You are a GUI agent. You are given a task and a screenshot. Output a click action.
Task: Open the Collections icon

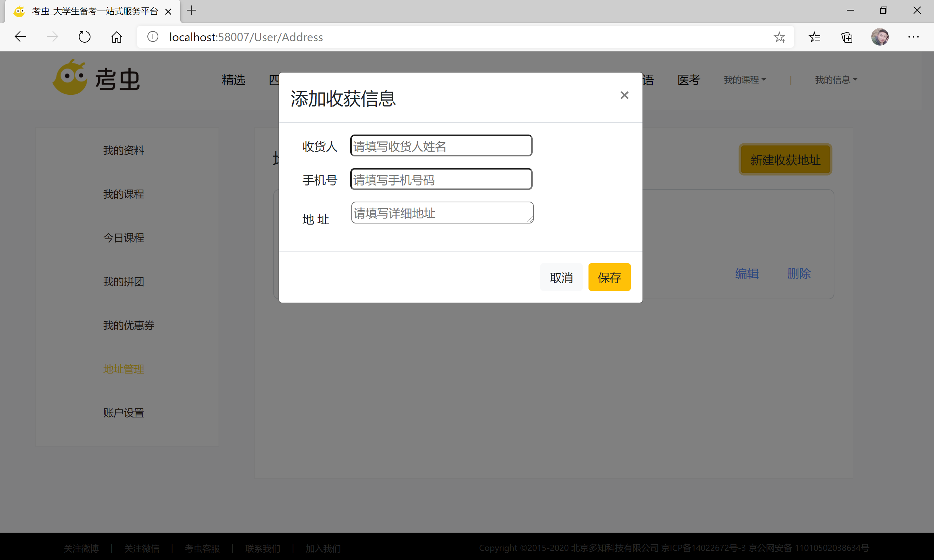pyautogui.click(x=847, y=37)
